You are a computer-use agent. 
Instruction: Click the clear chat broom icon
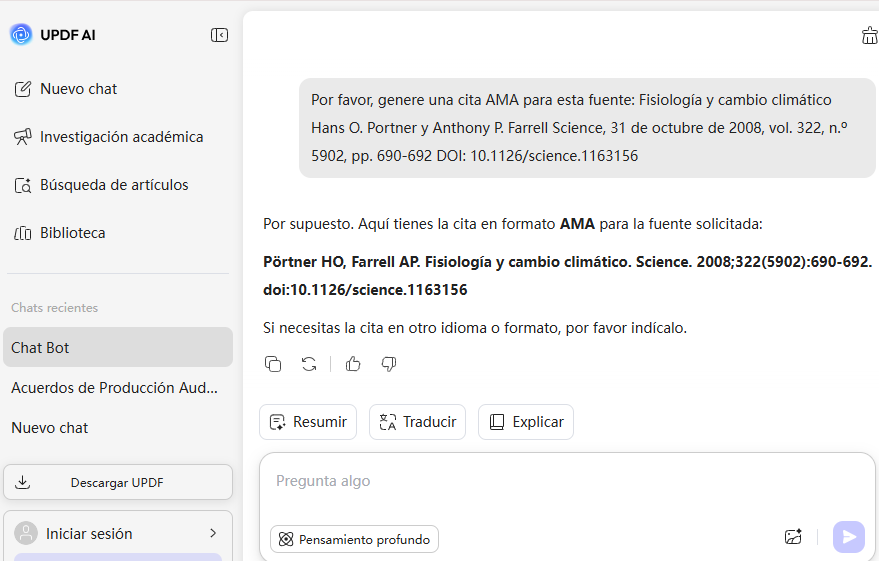pos(869,36)
